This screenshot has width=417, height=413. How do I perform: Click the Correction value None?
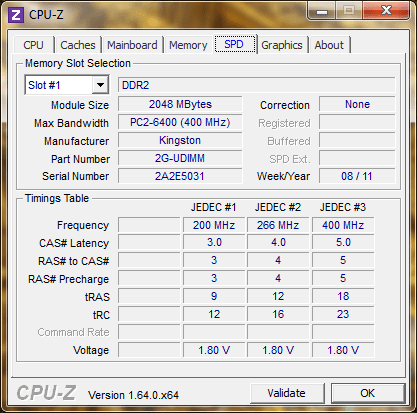(357, 104)
